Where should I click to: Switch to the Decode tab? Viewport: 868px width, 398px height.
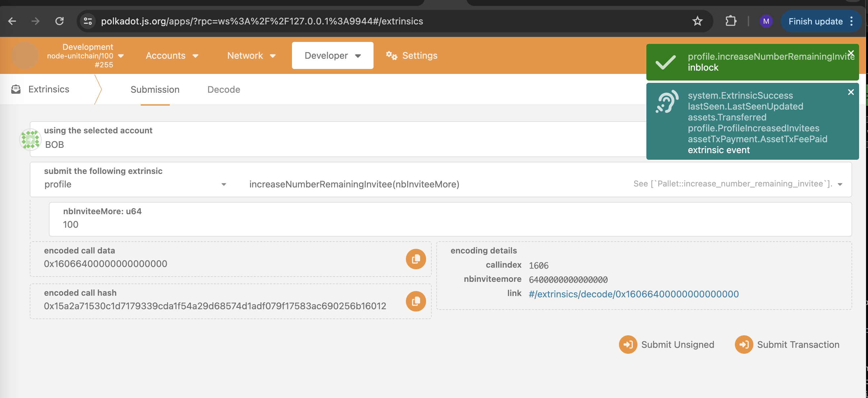coord(223,89)
